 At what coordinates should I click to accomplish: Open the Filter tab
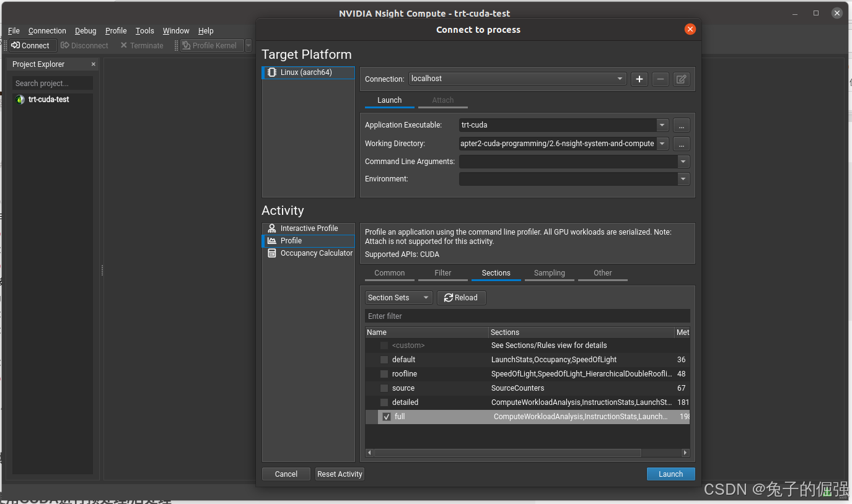(442, 273)
